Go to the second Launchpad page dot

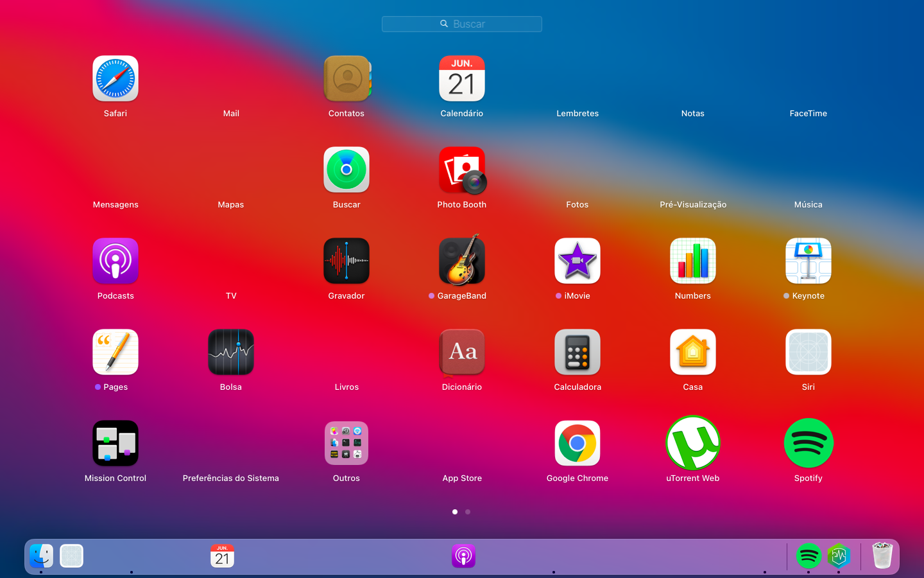(x=468, y=512)
